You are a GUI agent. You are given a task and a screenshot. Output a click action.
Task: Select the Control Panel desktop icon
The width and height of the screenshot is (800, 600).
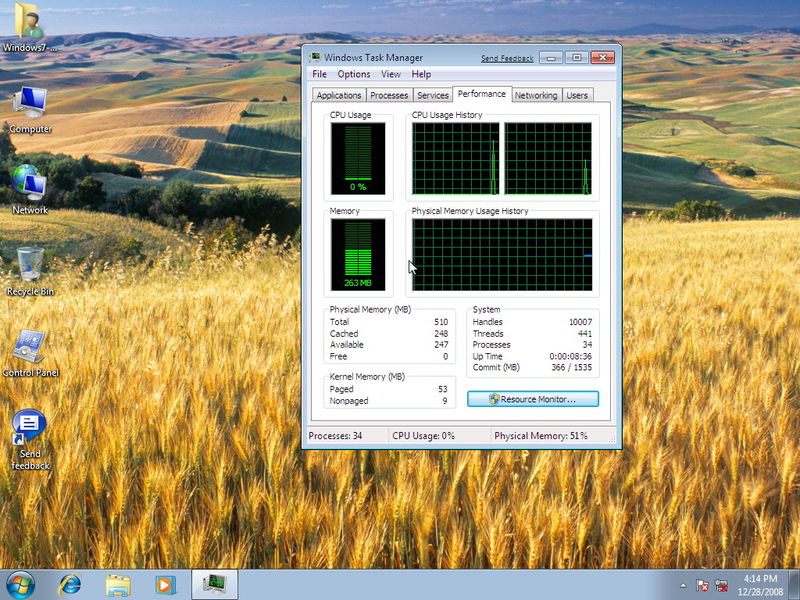coord(30,350)
